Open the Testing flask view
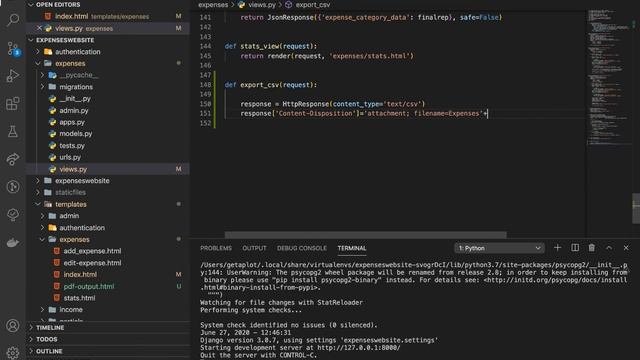Image resolution: width=640 pixels, height=360 pixels. pos(13,131)
